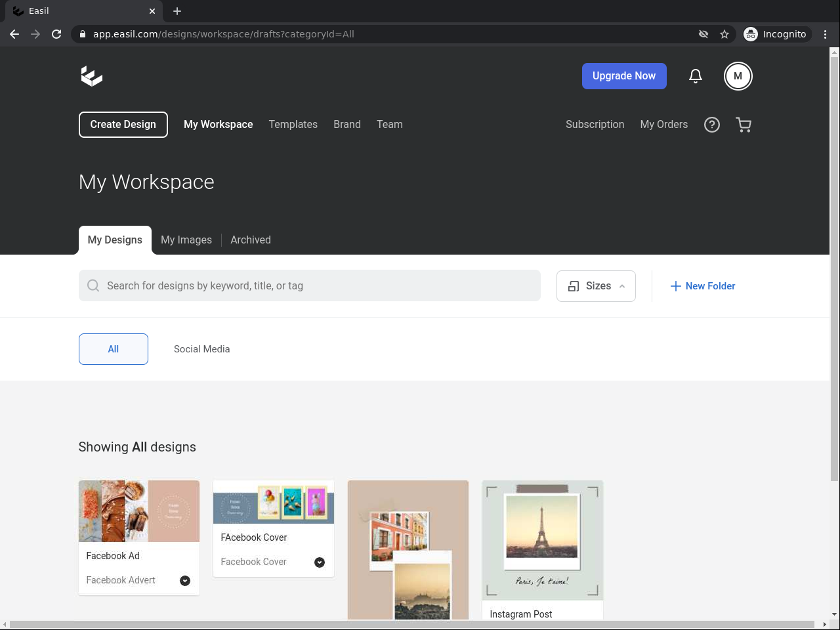840x630 pixels.
Task: Open options menu for FAcebook Cover design
Action: (x=320, y=562)
